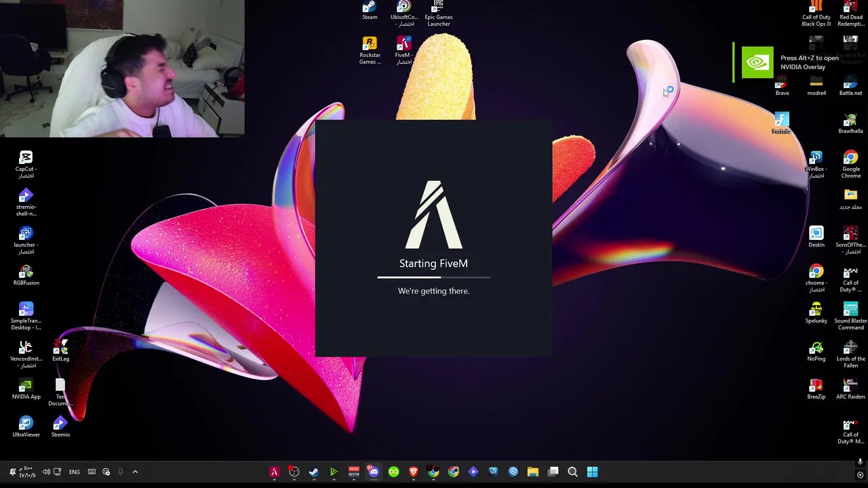Open File Explorer from taskbar
This screenshot has width=868, height=488.
point(533,472)
